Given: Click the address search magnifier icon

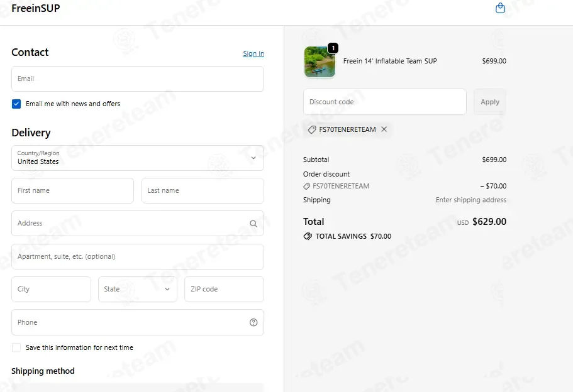Looking at the screenshot, I should 253,224.
